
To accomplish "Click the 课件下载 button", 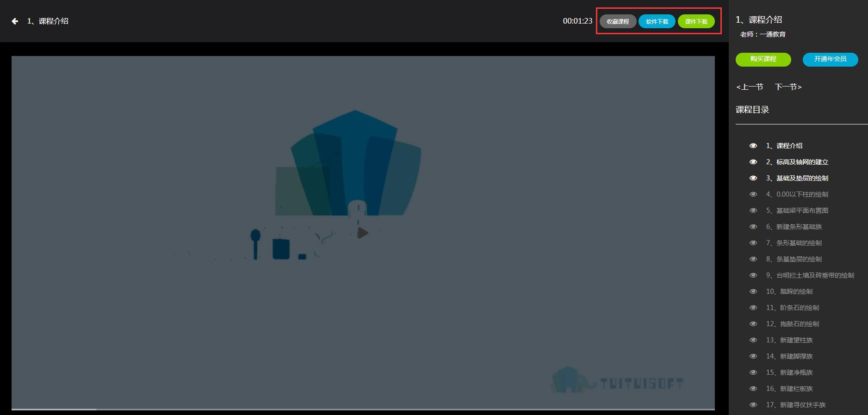I will click(696, 21).
